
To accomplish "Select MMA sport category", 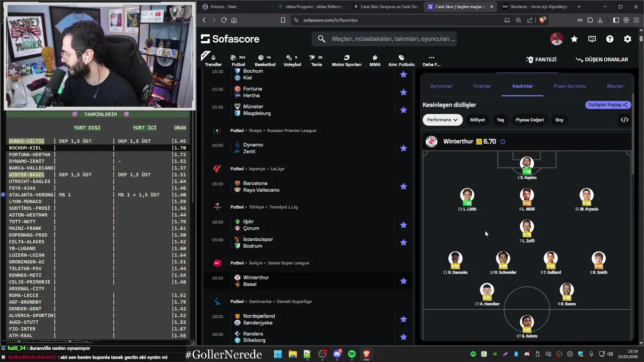I will coord(375,61).
